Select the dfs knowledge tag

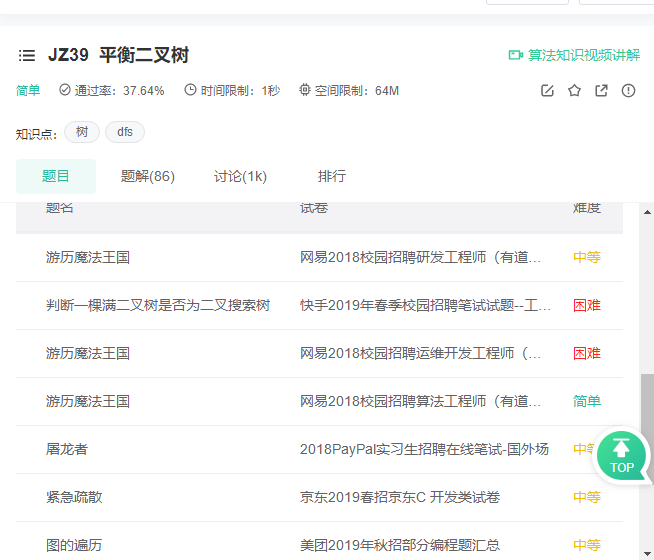125,132
